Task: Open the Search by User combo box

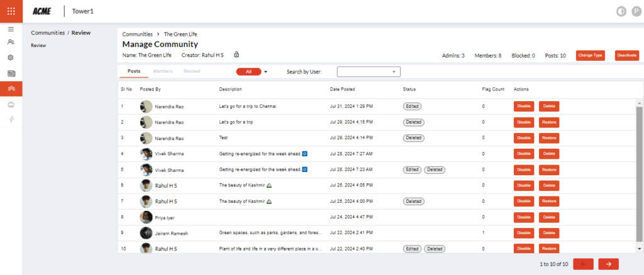Action: pos(369,72)
